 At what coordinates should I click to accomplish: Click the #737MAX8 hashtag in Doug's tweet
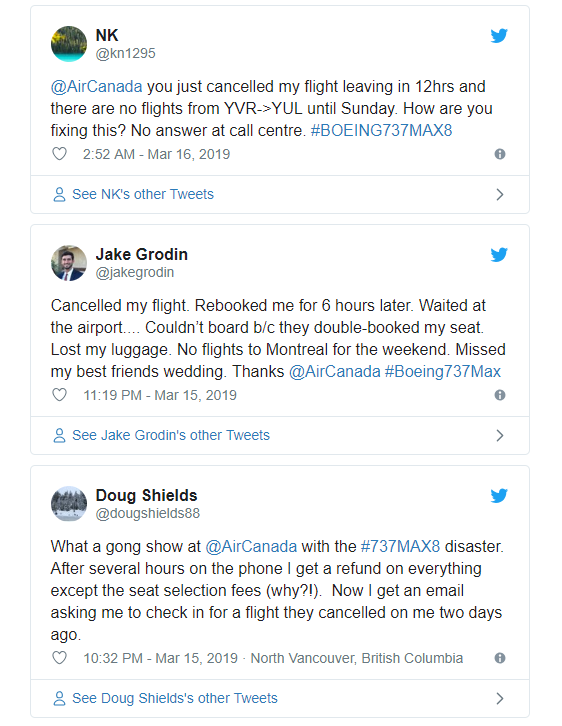pos(400,546)
